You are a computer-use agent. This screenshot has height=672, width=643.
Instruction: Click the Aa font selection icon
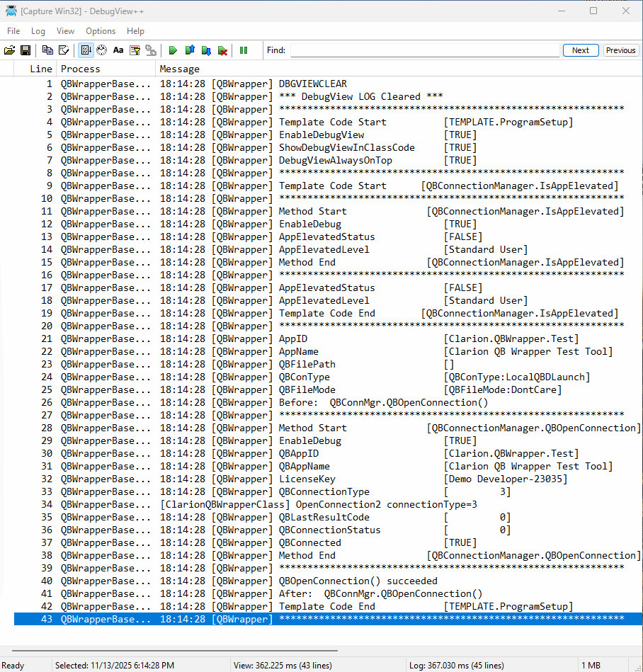click(118, 50)
